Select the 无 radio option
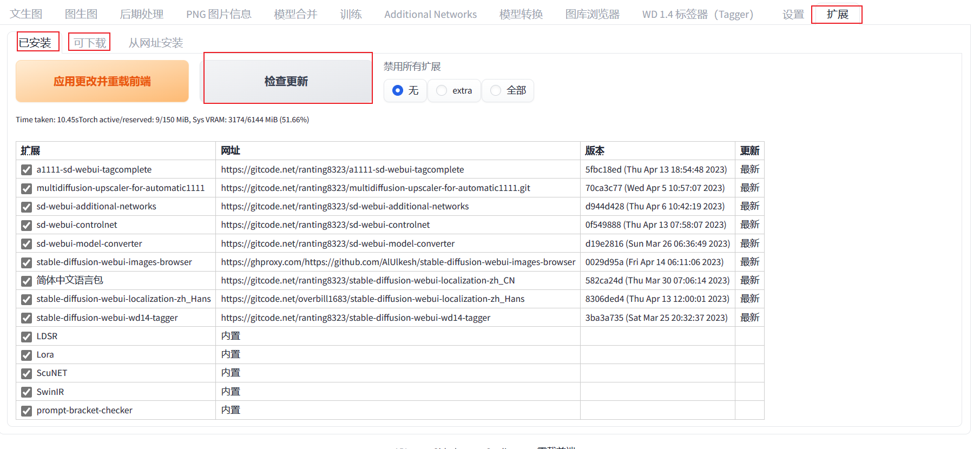This screenshot has height=449, width=980. point(398,90)
